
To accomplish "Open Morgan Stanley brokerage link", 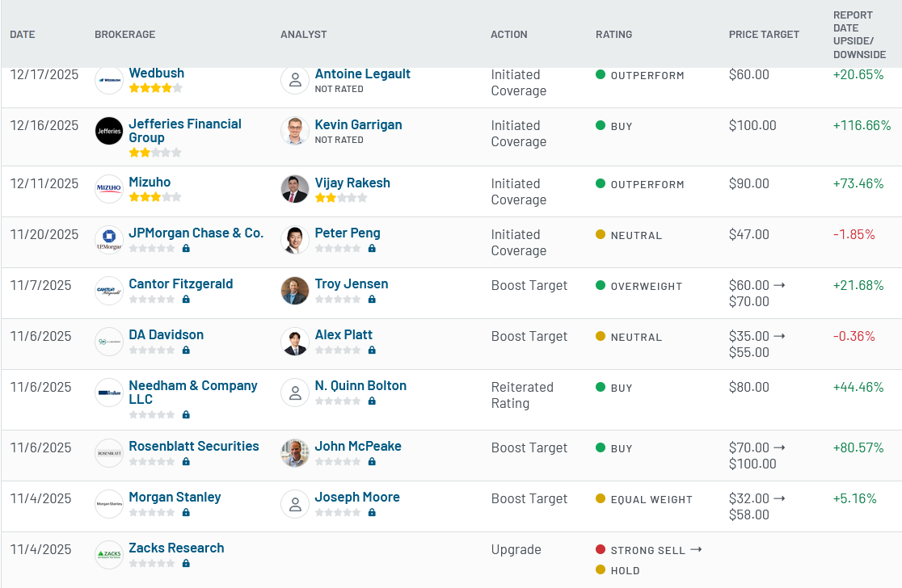I will [175, 498].
